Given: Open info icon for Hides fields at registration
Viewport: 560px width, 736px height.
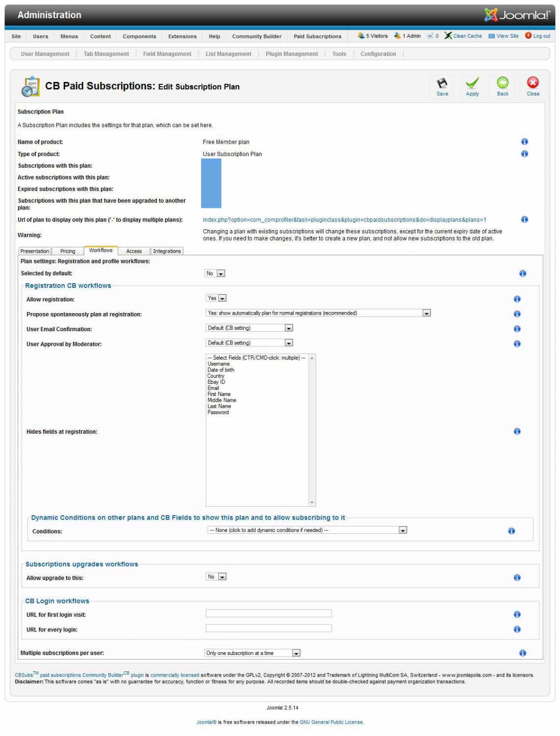Looking at the screenshot, I should pos(517,431).
